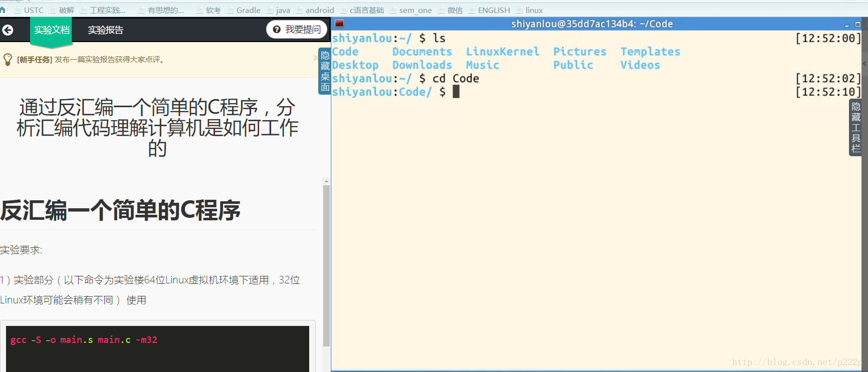Click the Pictures directory name

(x=580, y=52)
